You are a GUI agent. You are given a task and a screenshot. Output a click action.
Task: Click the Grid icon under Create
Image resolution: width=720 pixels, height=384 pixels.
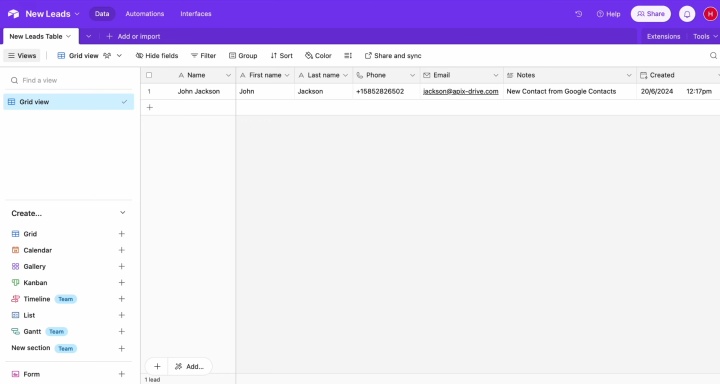tap(15, 234)
